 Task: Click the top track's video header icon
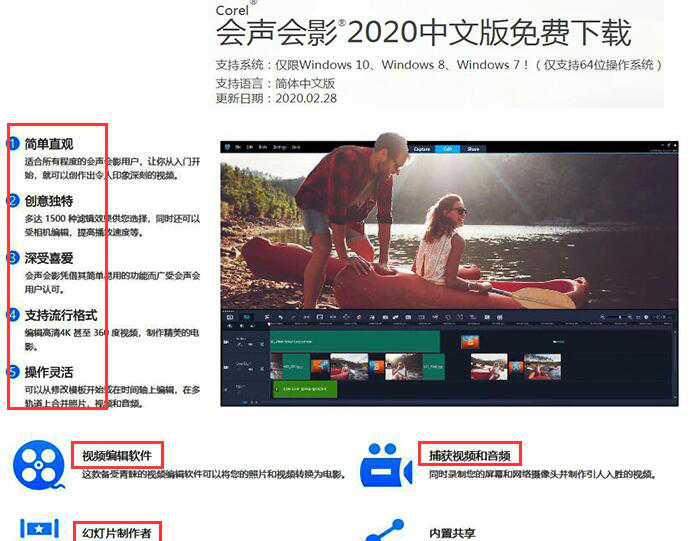click(x=226, y=342)
